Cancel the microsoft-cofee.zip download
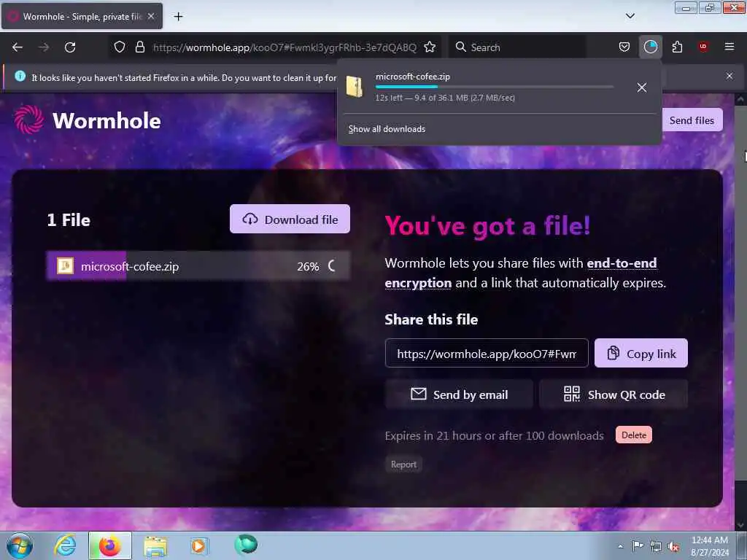The width and height of the screenshot is (747, 560). (x=642, y=87)
